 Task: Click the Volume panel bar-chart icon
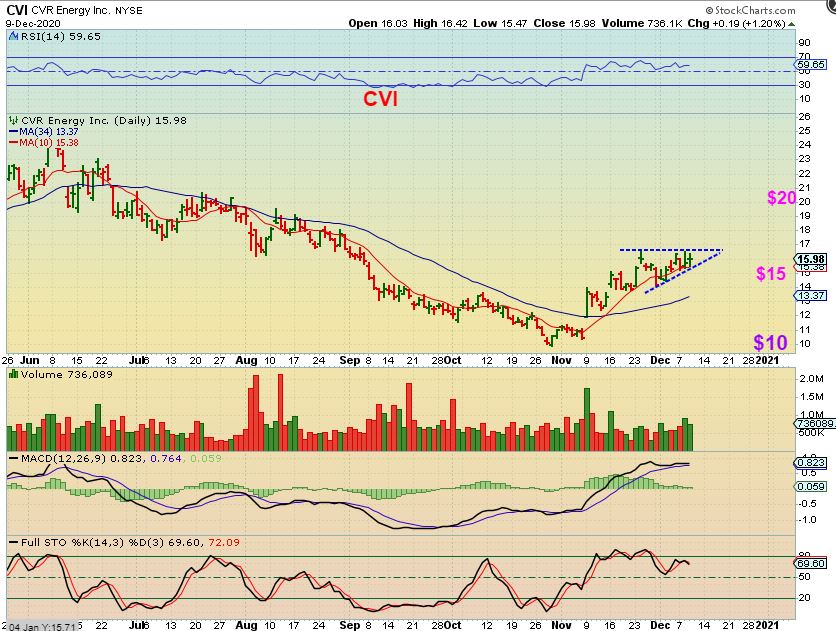pyautogui.click(x=13, y=374)
